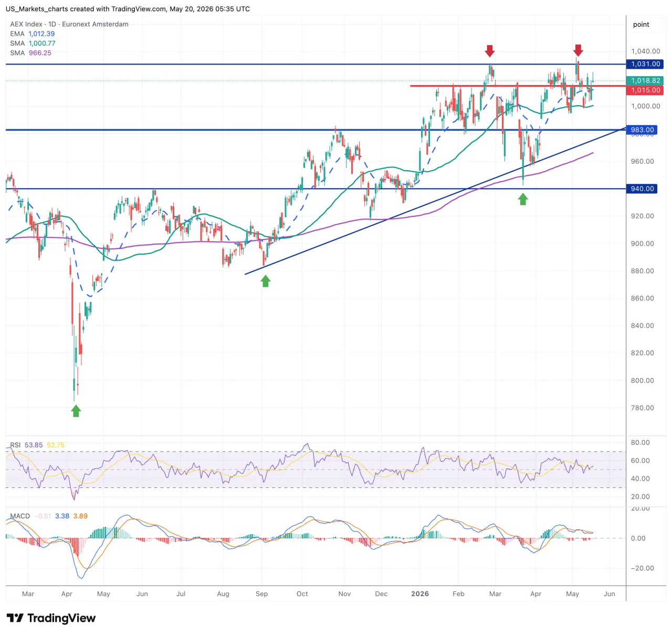This screenshot has height=635, width=672.
Task: Click the 80.00 value on the RSI axis
Action: [x=640, y=442]
